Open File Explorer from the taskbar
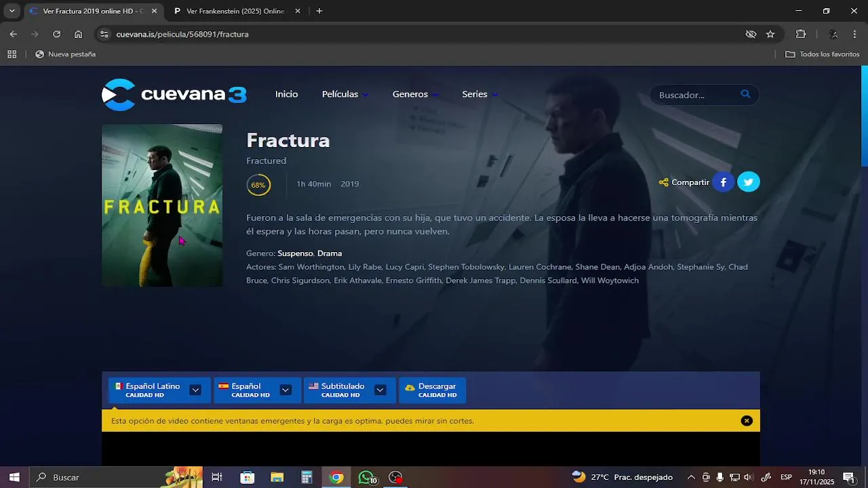 click(277, 477)
